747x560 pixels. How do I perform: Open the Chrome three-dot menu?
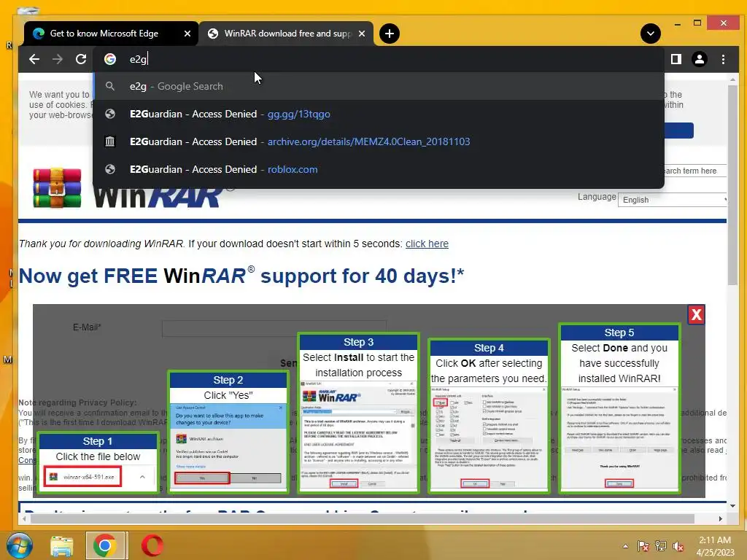pyautogui.click(x=723, y=59)
